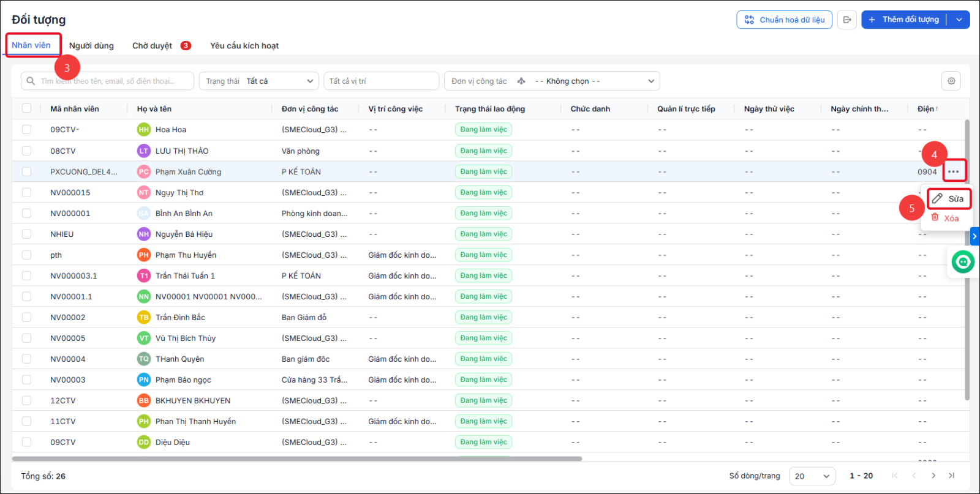
Task: Click the search magnifier icon
Action: tap(31, 81)
